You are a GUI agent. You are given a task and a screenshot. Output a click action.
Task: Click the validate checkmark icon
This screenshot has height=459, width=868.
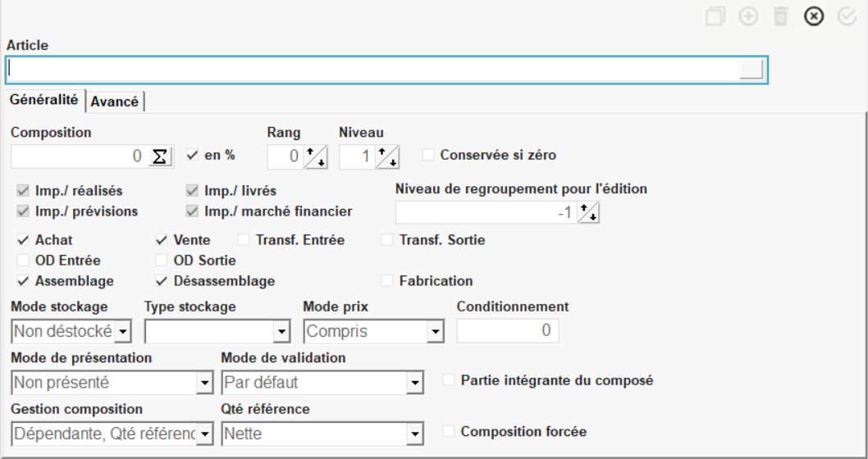point(847,16)
